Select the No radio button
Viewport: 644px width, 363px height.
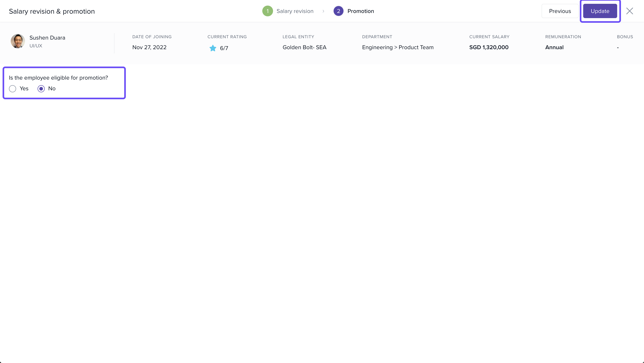click(x=41, y=89)
